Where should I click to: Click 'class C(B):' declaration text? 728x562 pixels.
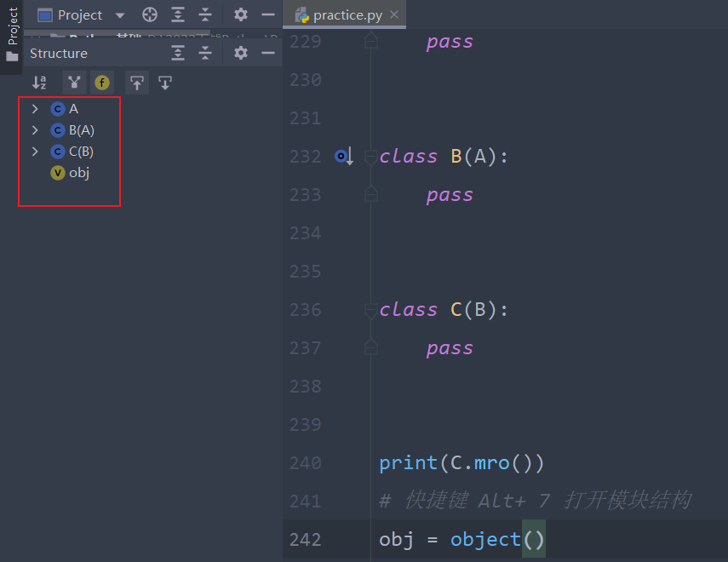click(x=444, y=310)
